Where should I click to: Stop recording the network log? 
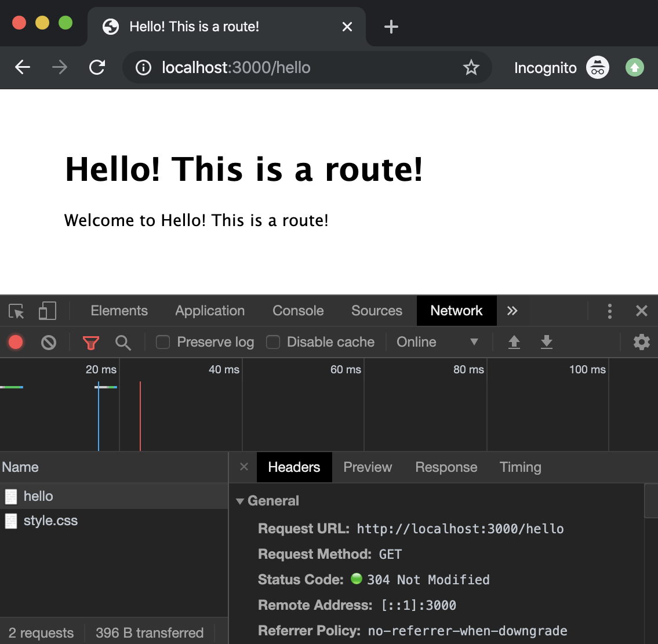[16, 343]
